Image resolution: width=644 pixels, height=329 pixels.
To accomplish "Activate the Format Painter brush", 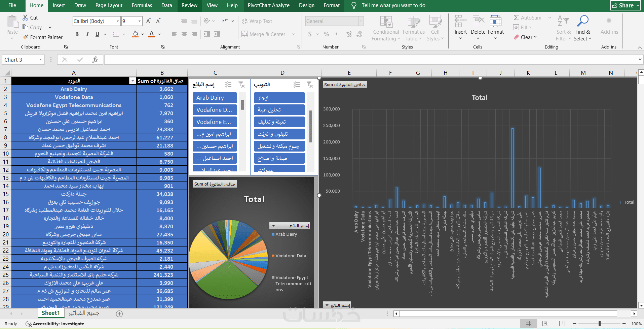I will [x=26, y=37].
